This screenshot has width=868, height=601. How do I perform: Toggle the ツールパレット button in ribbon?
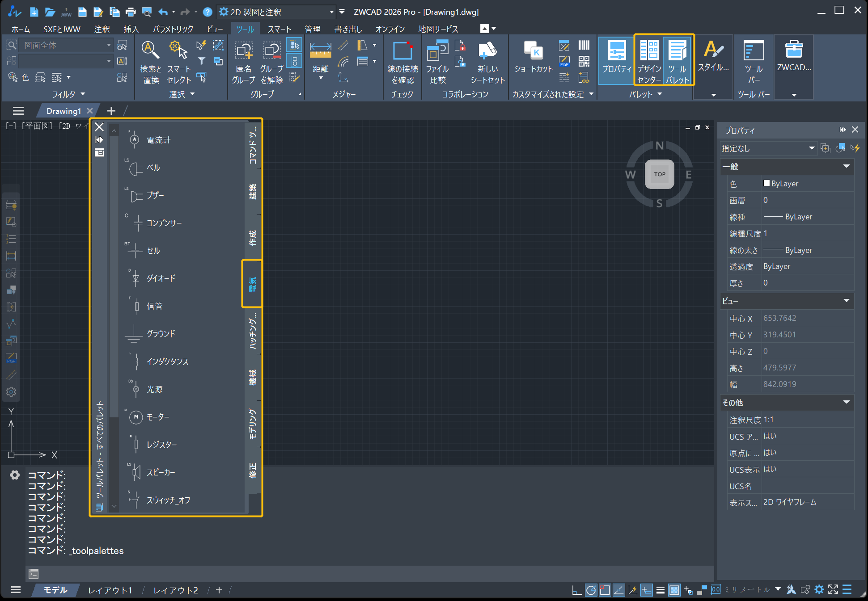[x=677, y=61]
